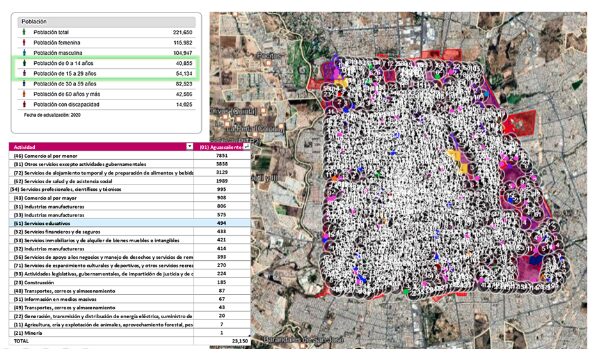Viewport: 600px width, 364px height.
Task: Click the red polygon on map's right edge
Action: [520, 122]
